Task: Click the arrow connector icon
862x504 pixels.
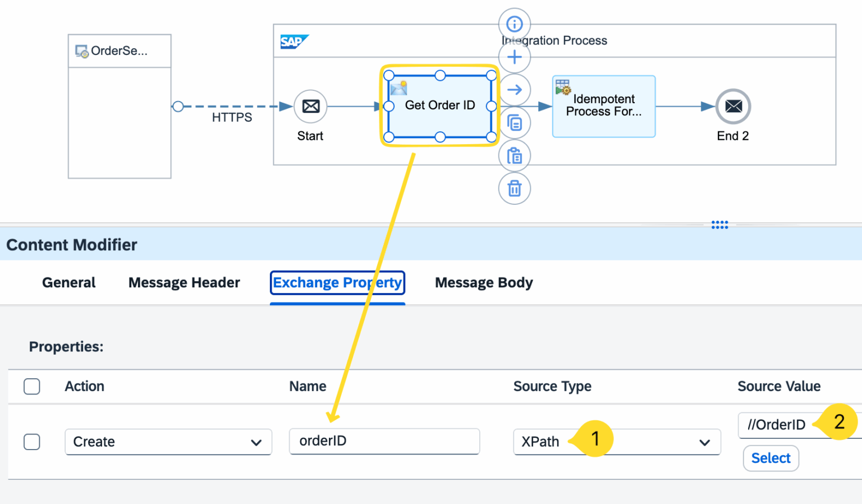Action: 514,90
